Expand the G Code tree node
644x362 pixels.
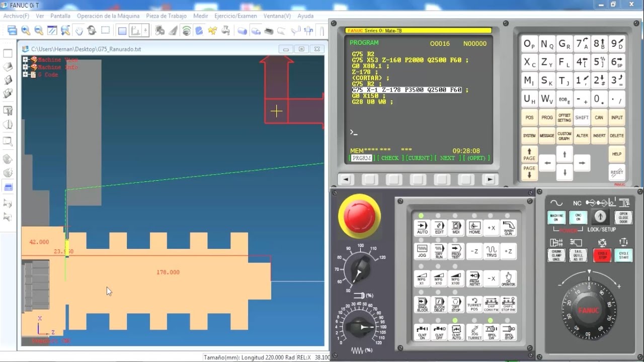[26, 74]
